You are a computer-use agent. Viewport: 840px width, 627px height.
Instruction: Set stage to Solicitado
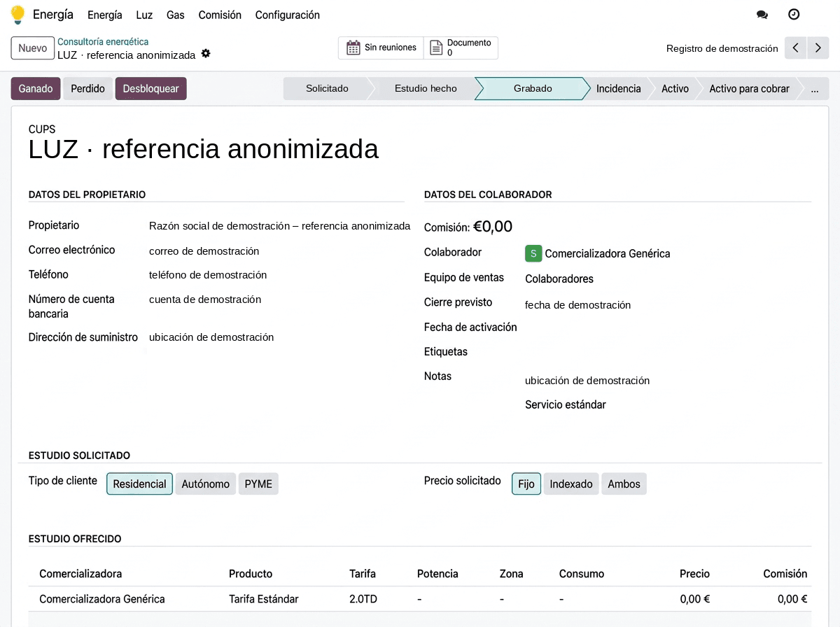pos(327,89)
